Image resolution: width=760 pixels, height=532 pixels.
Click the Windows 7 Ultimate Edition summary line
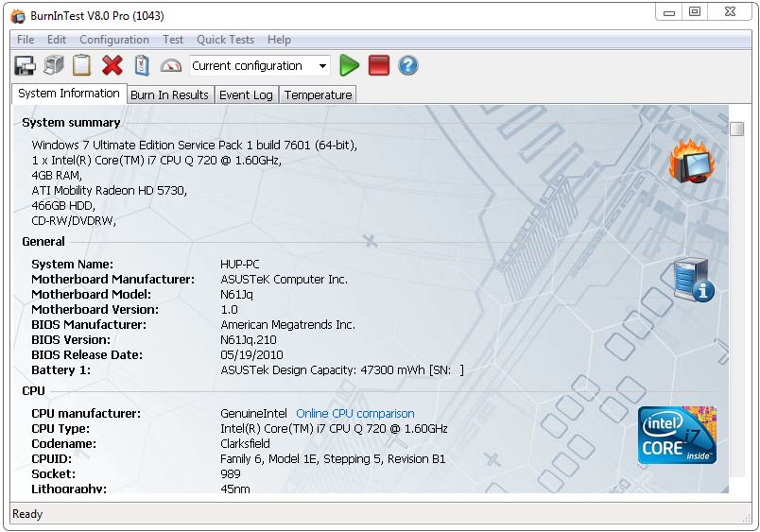(195, 146)
